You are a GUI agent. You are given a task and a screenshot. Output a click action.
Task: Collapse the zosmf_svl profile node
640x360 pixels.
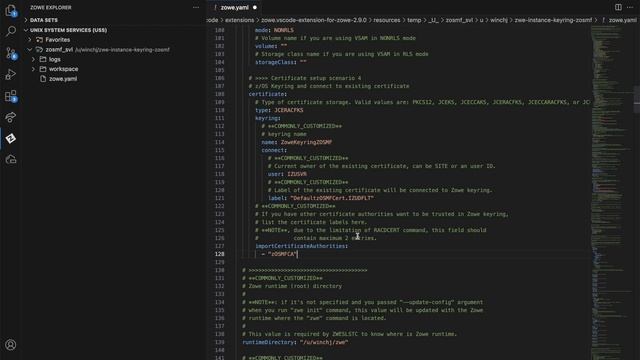(30, 50)
